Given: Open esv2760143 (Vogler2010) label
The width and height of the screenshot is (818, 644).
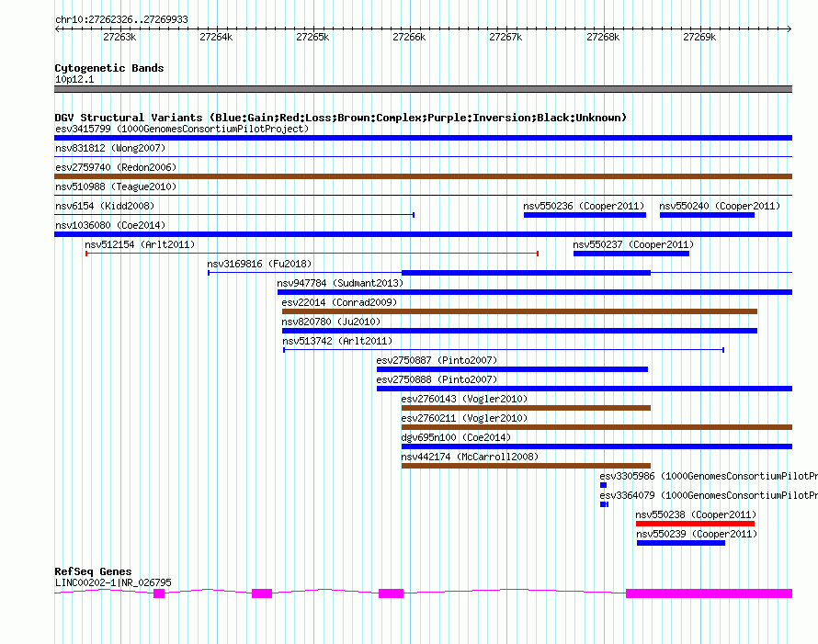Looking at the screenshot, I should pos(464,399).
